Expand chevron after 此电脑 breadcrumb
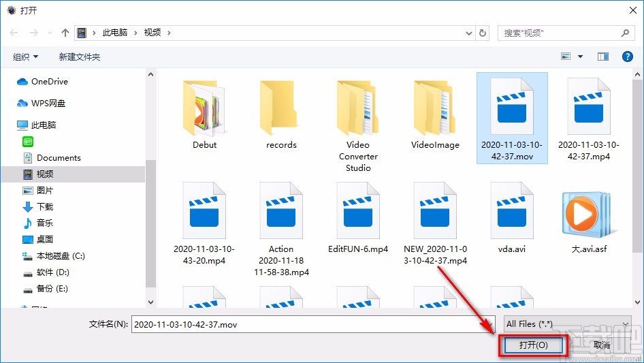Screen dimensions: 644x363 point(135,33)
